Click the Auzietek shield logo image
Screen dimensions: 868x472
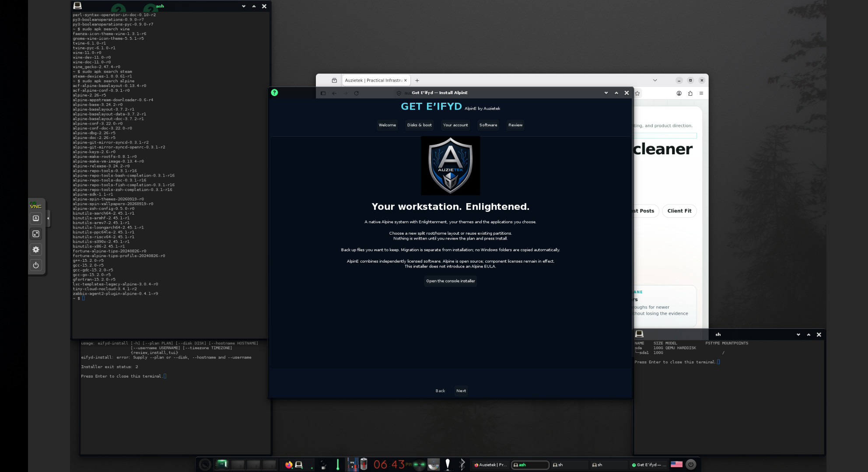point(450,166)
